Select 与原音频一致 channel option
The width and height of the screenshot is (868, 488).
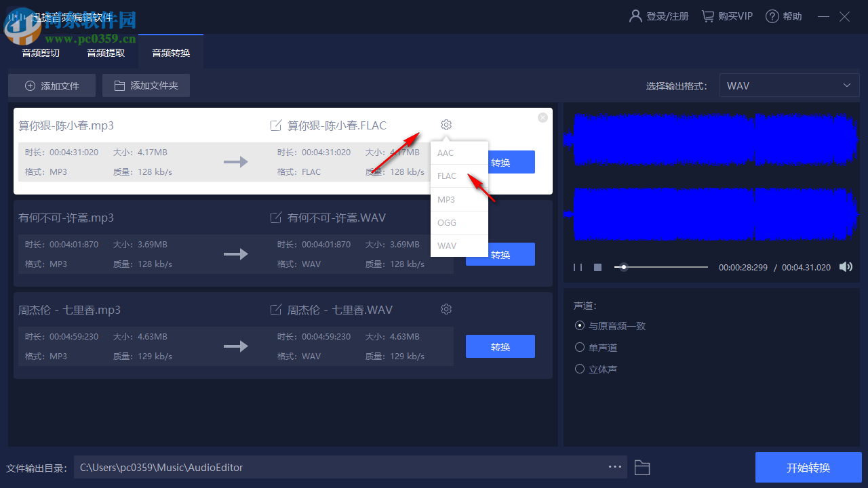(x=580, y=325)
